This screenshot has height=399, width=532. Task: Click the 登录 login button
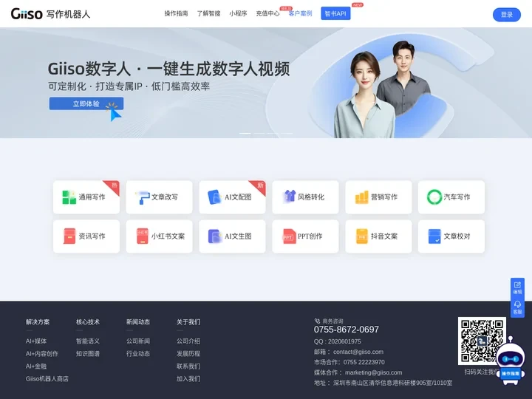[x=507, y=15]
